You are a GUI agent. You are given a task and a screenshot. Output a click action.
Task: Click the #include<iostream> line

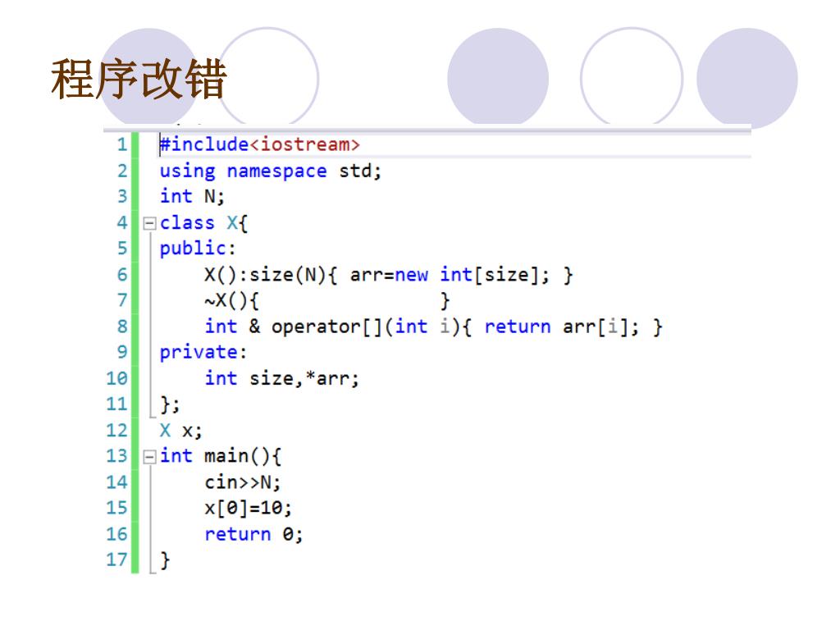click(260, 144)
